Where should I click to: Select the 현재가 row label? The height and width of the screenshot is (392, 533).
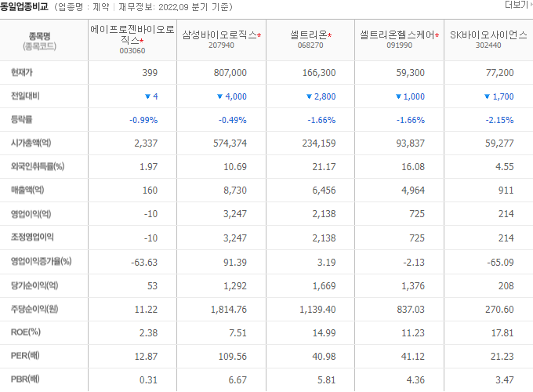point(22,72)
